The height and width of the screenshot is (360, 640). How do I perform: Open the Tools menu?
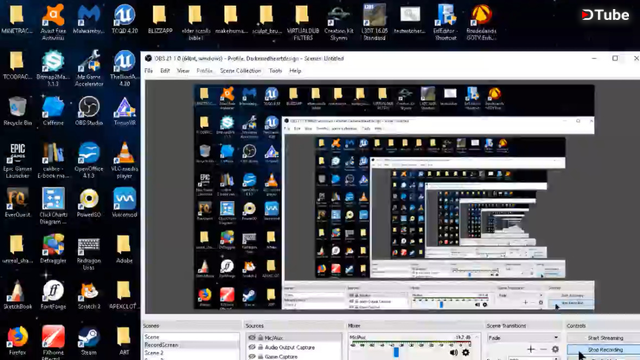tap(275, 71)
